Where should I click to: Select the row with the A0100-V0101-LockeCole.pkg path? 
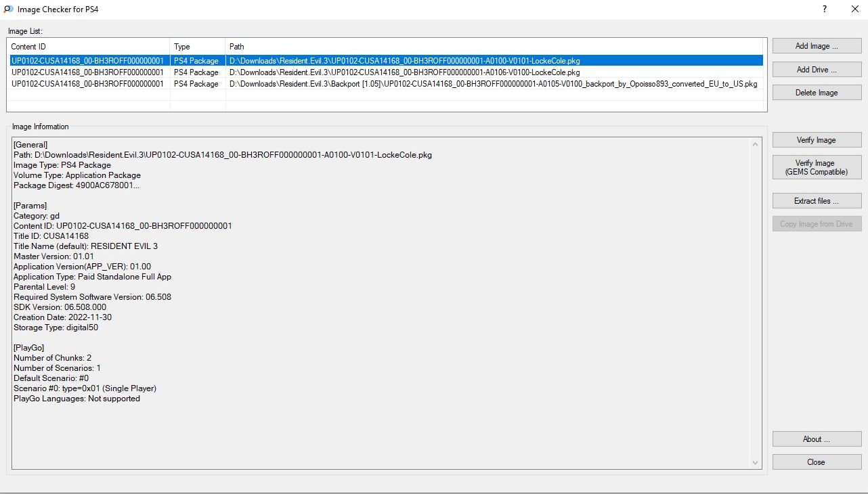[386, 60]
